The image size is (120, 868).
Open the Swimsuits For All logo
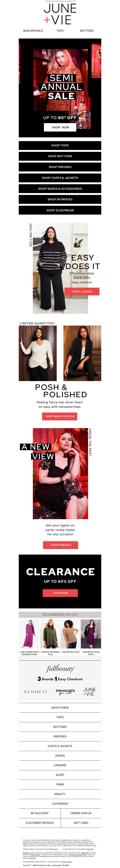[x=65, y=692]
